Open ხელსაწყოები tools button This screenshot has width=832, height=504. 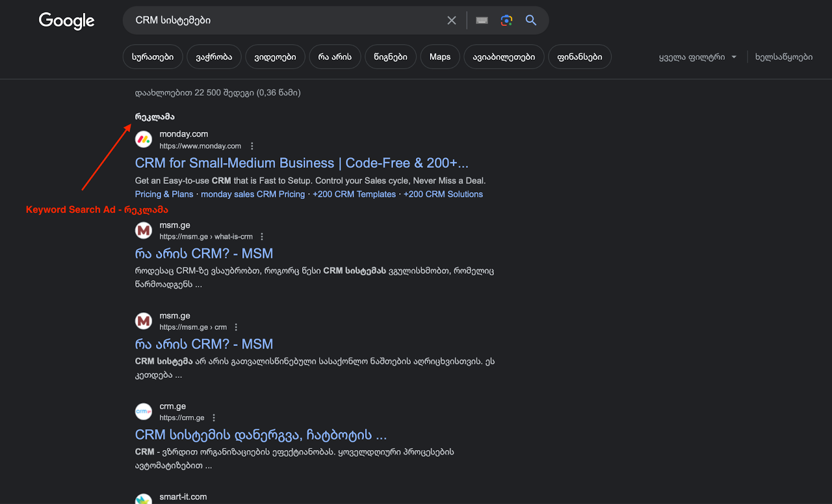[784, 57]
